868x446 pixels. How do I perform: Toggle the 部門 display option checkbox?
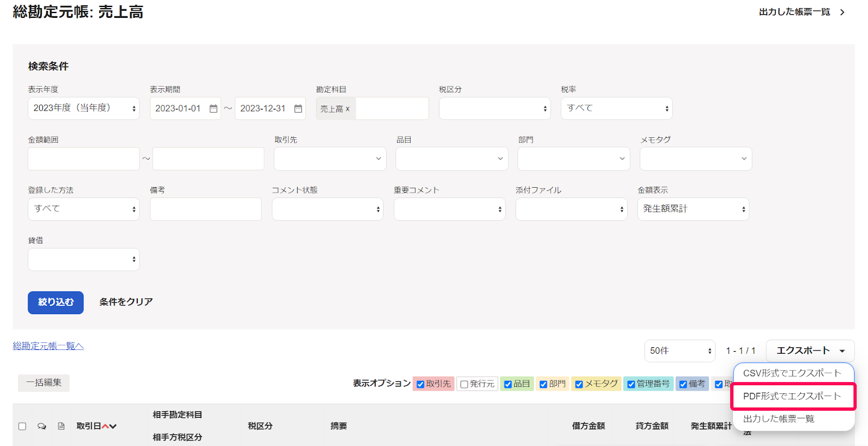[x=543, y=384]
